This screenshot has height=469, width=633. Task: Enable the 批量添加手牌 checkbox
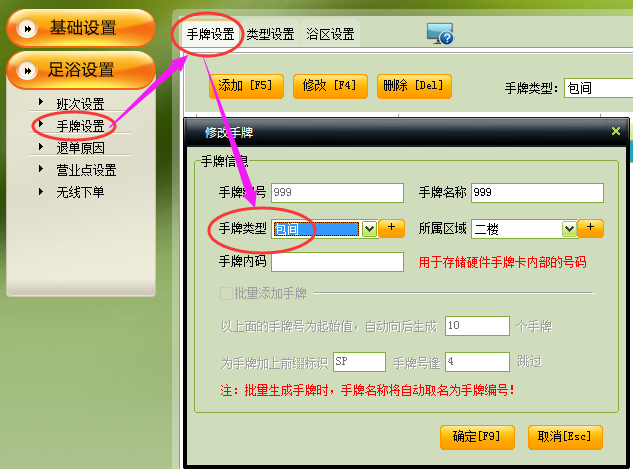[226, 293]
